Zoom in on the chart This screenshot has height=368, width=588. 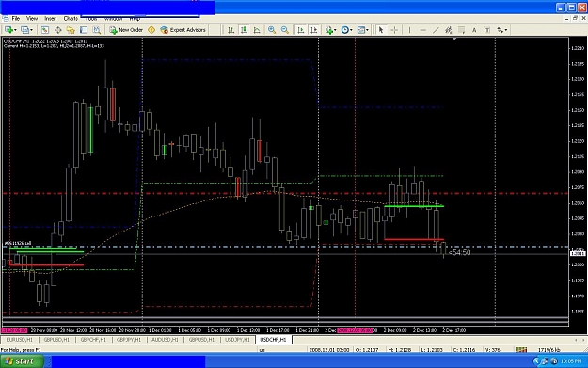272,30
